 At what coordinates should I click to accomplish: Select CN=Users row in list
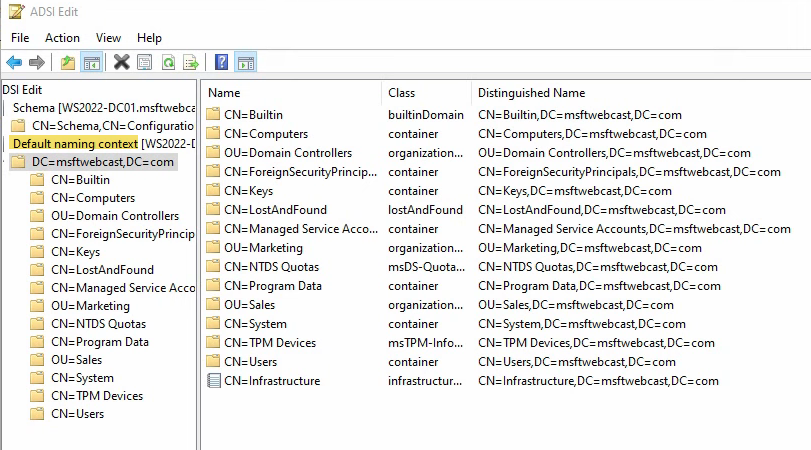(250, 362)
